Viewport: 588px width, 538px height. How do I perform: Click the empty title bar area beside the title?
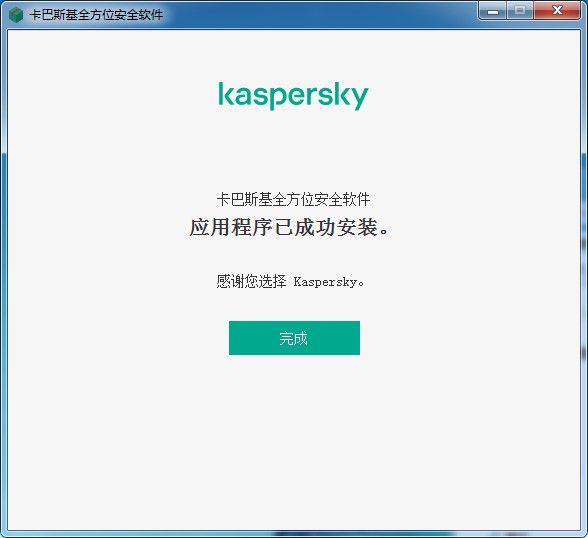click(319, 15)
